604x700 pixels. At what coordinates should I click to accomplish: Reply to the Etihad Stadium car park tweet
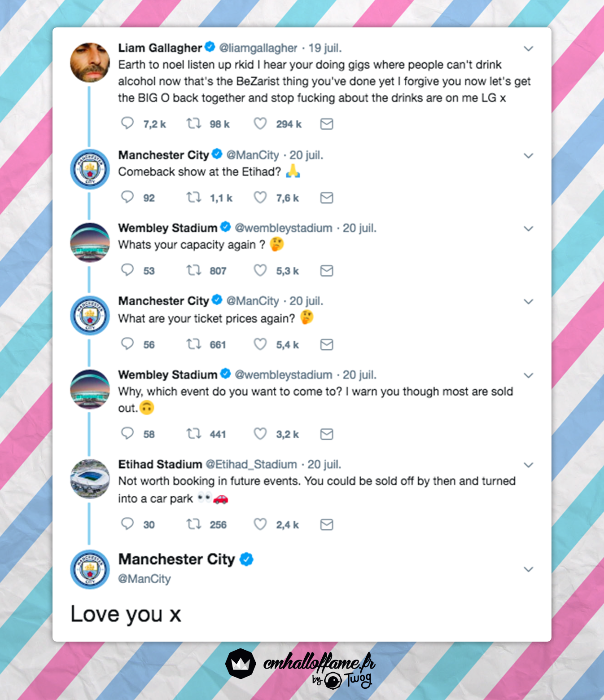127,524
